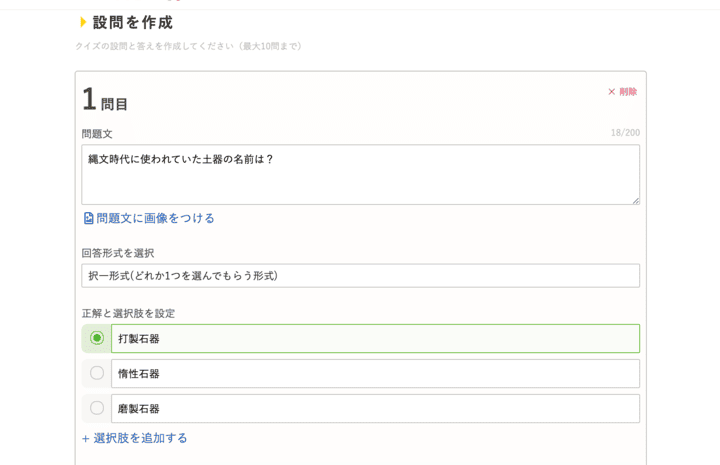Click the yellow arrow beside 設問を作成
Image resolution: width=720 pixels, height=465 pixels.
coord(83,22)
